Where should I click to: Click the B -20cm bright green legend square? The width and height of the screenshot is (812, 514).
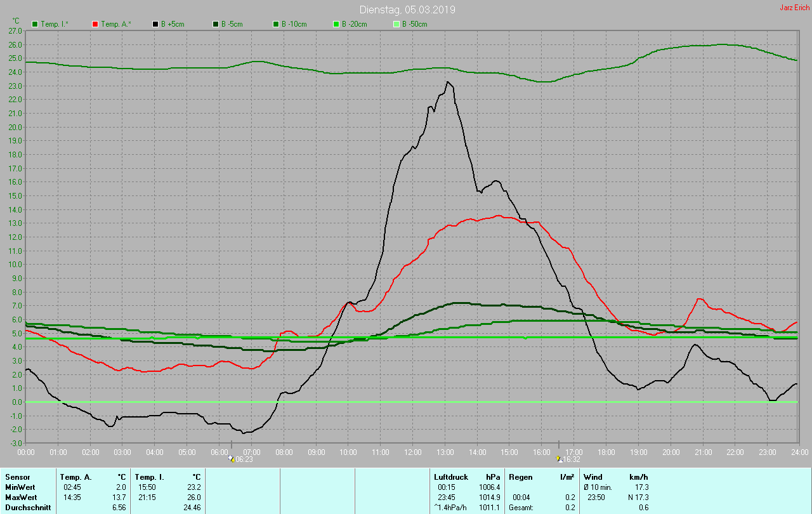(x=336, y=24)
